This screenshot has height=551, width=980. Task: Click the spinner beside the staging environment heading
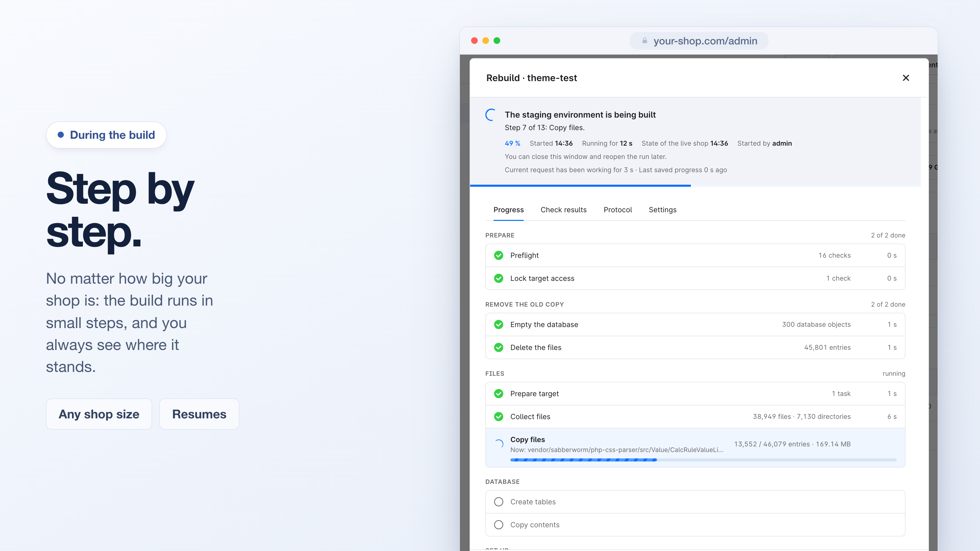tap(491, 115)
